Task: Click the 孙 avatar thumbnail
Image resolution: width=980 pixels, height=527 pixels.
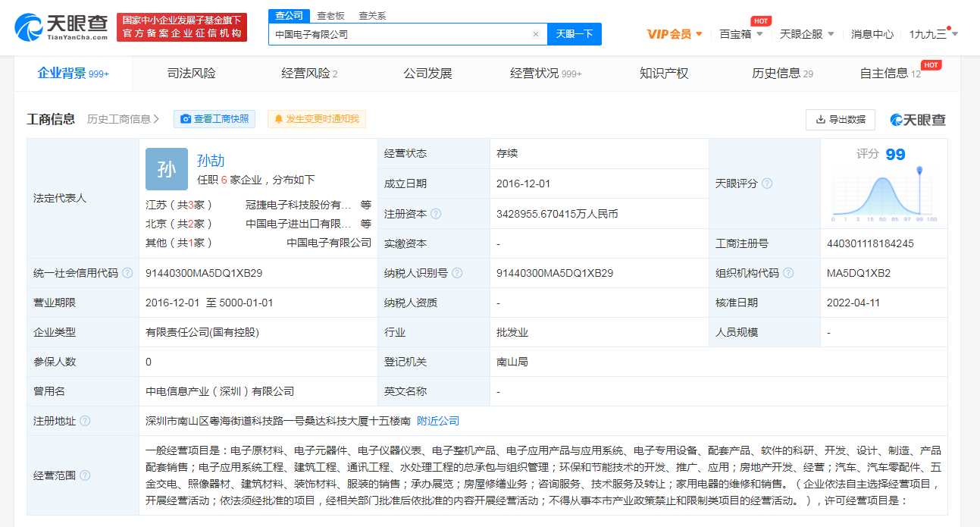Action: (x=167, y=169)
